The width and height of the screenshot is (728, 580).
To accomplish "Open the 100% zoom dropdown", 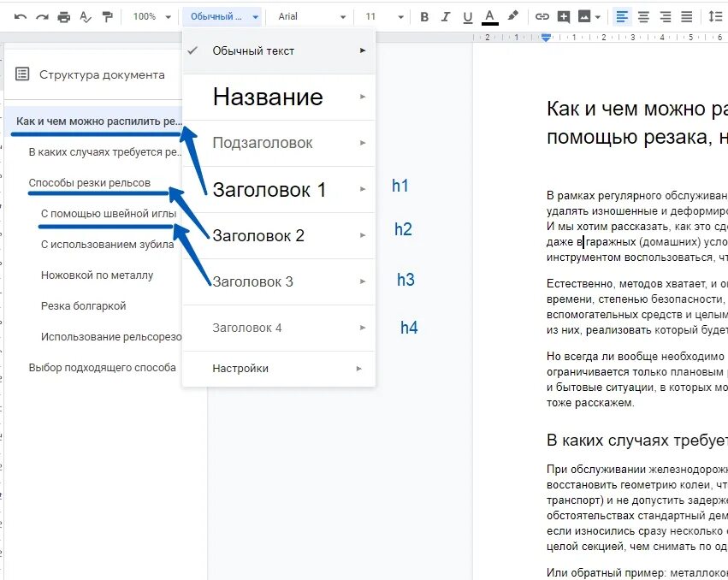I will (x=151, y=17).
